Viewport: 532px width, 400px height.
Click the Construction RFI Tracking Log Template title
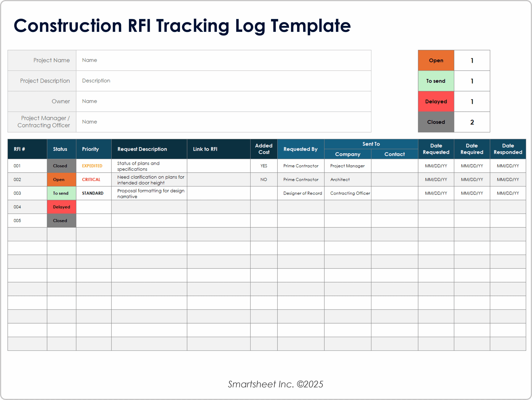[182, 26]
